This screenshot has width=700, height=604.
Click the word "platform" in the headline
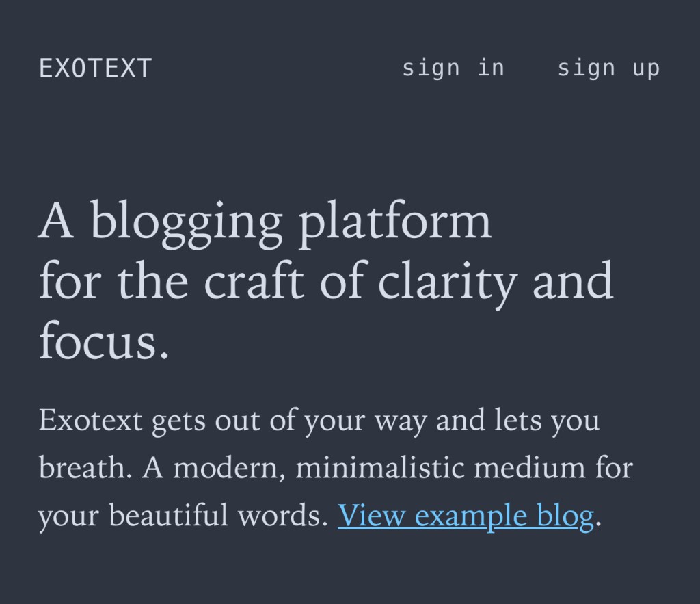coord(396,222)
